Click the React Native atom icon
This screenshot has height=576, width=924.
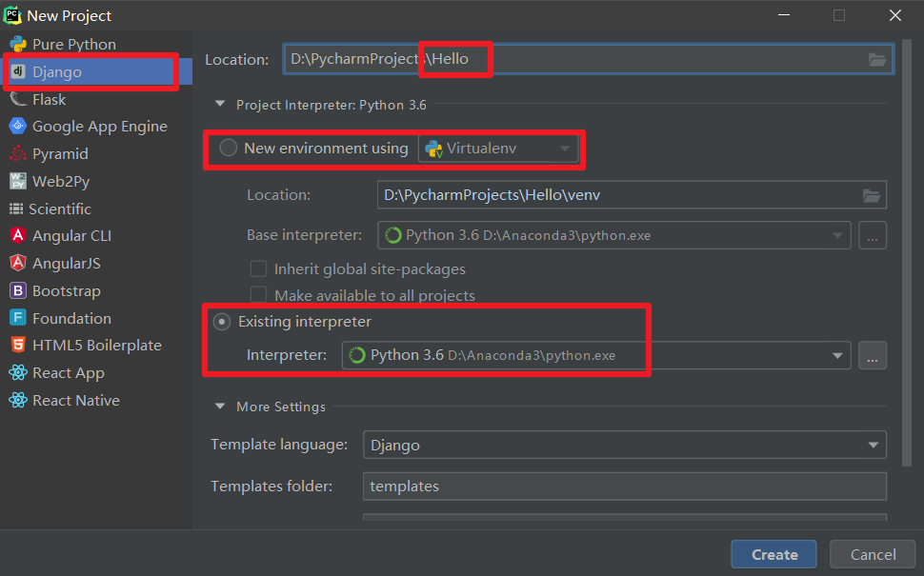[x=18, y=400]
